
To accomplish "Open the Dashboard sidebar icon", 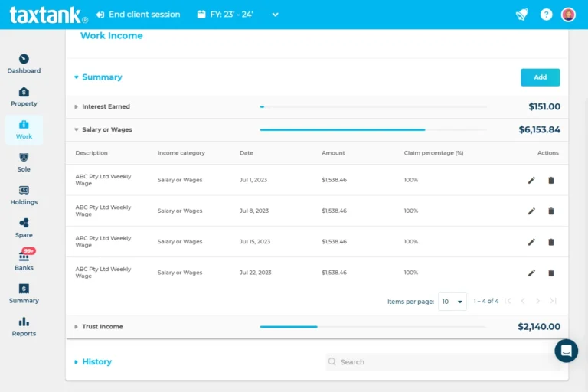I will tap(24, 59).
